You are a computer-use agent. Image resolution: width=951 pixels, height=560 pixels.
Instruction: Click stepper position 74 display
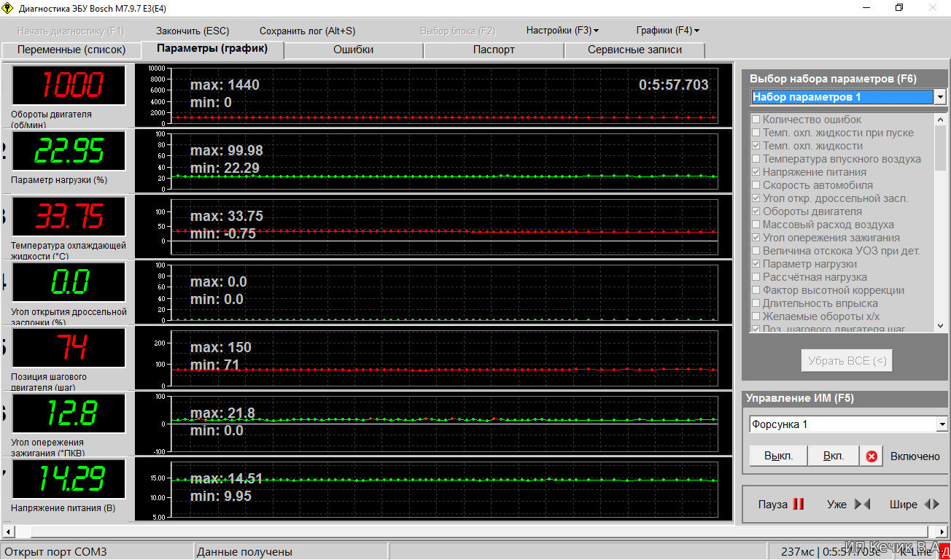click(69, 348)
